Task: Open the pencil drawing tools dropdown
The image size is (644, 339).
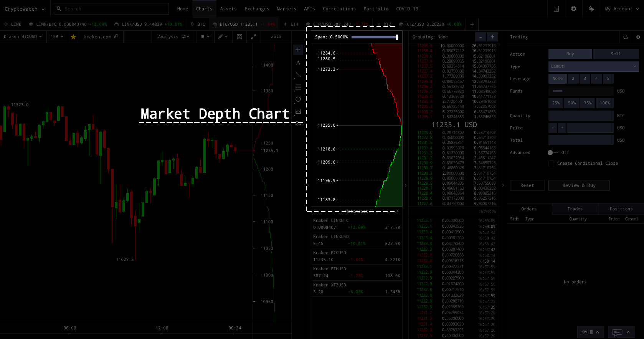Action: click(x=223, y=37)
